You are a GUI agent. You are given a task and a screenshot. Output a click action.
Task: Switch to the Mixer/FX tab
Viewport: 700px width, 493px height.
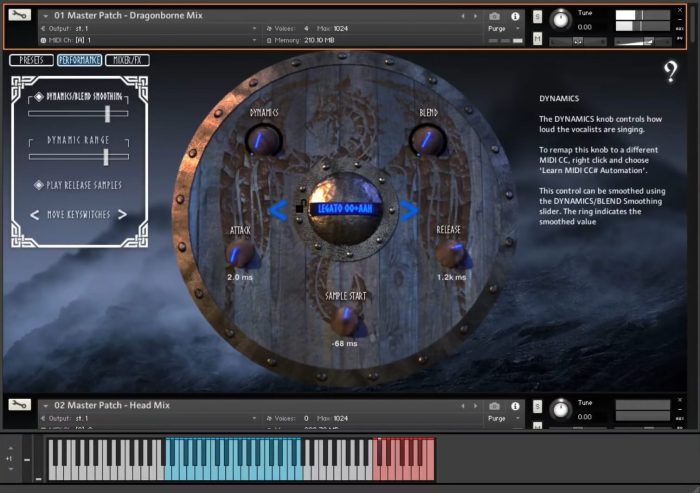127,60
